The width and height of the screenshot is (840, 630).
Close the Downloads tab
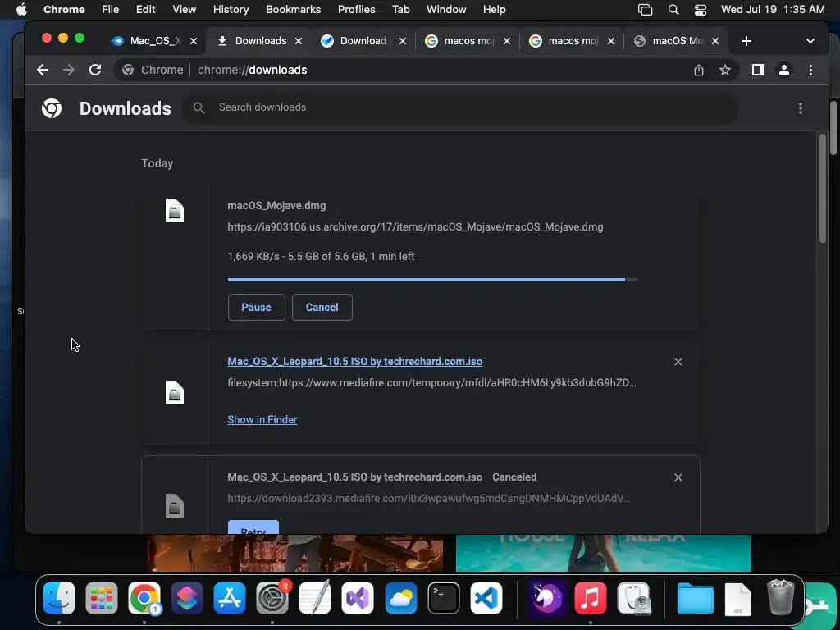(299, 41)
